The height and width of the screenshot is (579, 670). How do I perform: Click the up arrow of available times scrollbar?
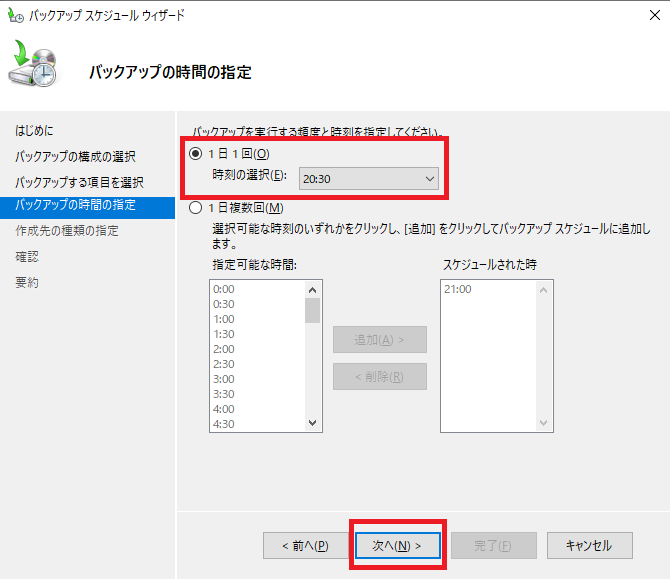click(313, 289)
